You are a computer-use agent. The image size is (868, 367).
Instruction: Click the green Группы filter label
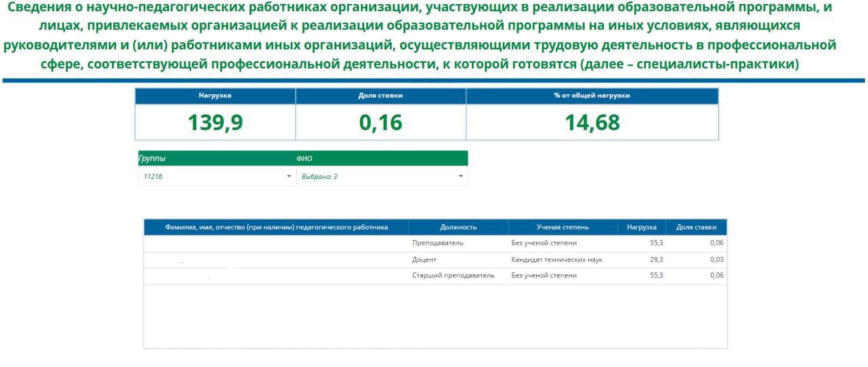[x=152, y=158]
